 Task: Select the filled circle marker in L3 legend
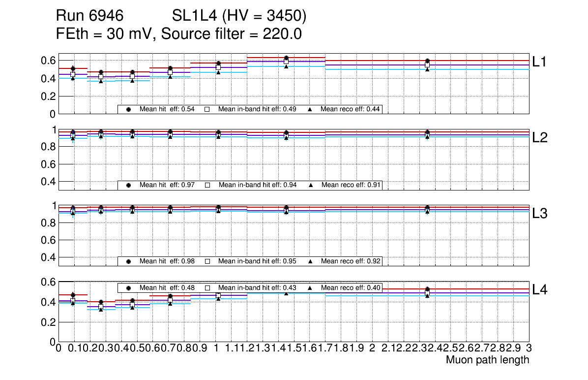128,261
